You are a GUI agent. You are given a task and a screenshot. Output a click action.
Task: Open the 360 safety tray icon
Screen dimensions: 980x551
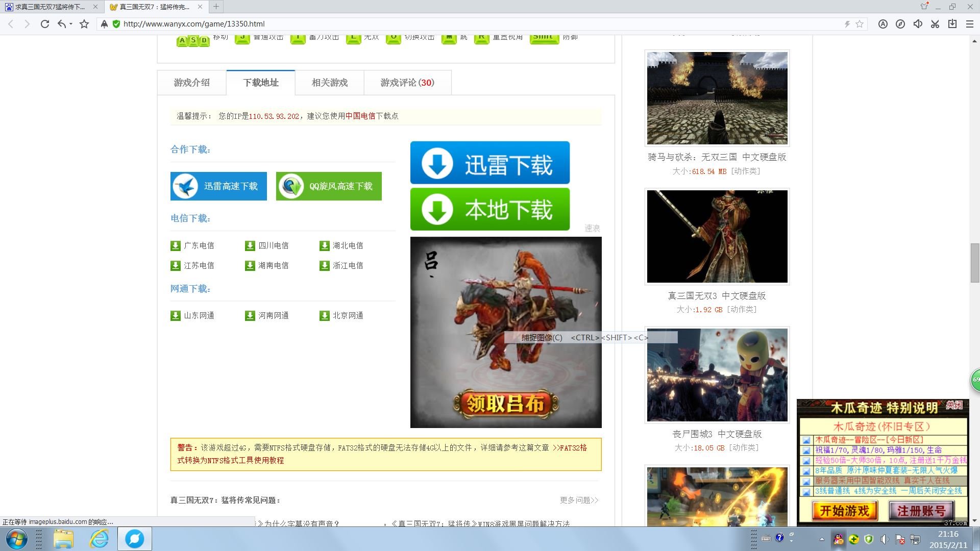(869, 539)
